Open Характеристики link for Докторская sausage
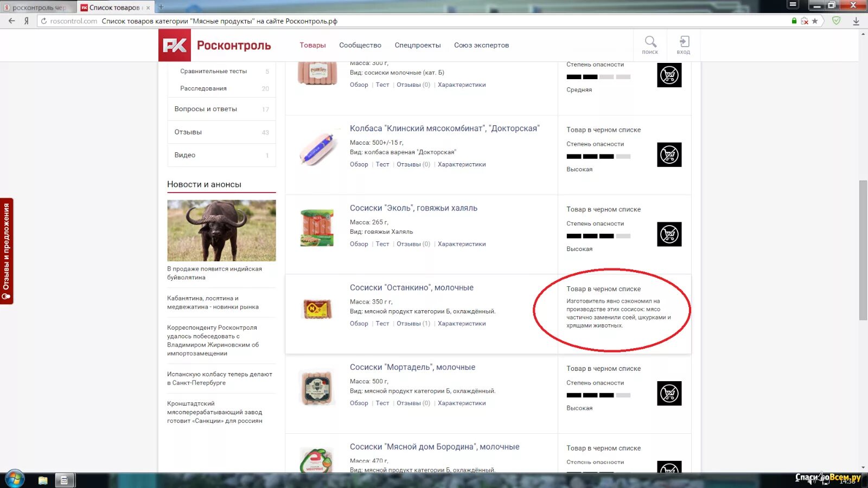868x488 pixels. tap(462, 164)
